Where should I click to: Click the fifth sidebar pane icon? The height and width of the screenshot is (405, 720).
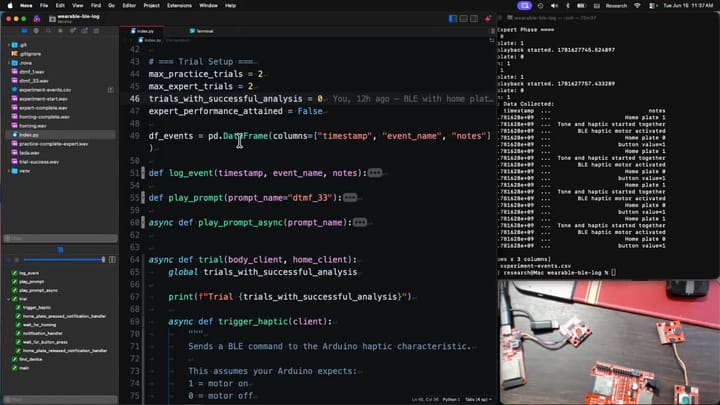(x=73, y=31)
